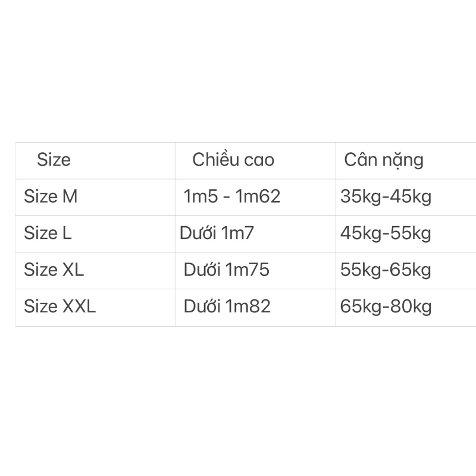Click the 'Size L' row label
476x476 pixels.
coord(48,233)
